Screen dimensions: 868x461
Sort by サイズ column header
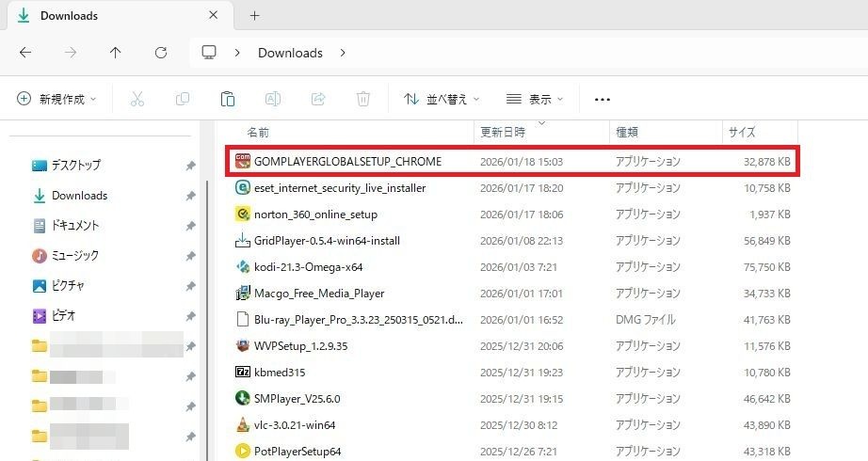coord(742,133)
